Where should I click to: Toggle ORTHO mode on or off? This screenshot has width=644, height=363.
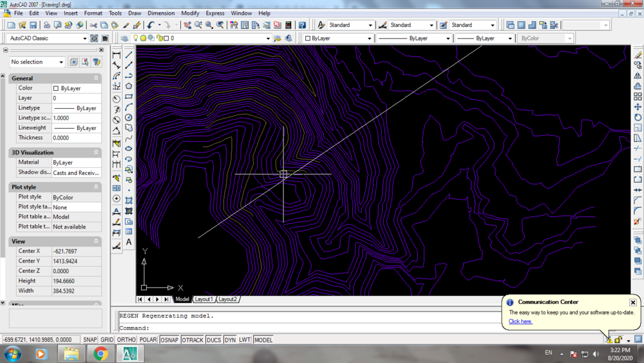[126, 340]
